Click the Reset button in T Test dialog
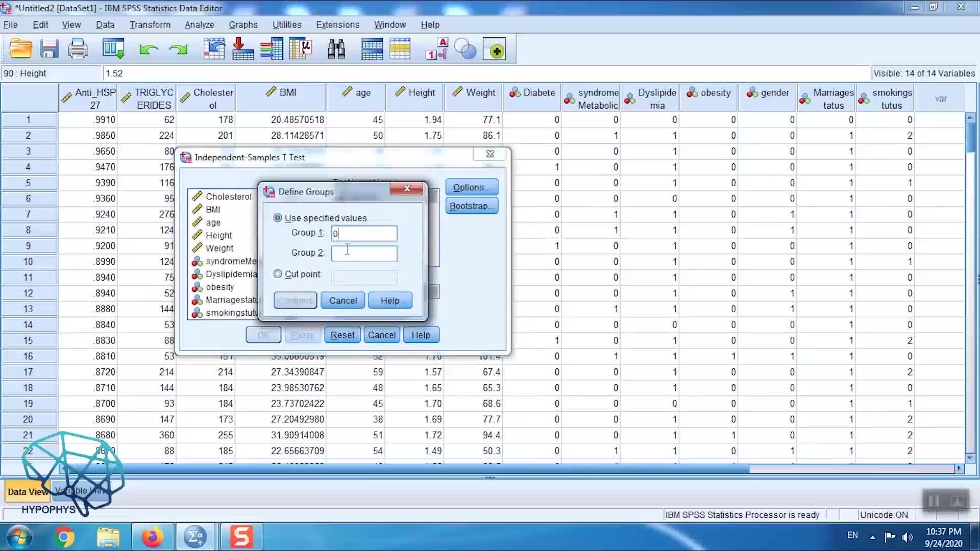This screenshot has height=551, width=980. coord(342,335)
